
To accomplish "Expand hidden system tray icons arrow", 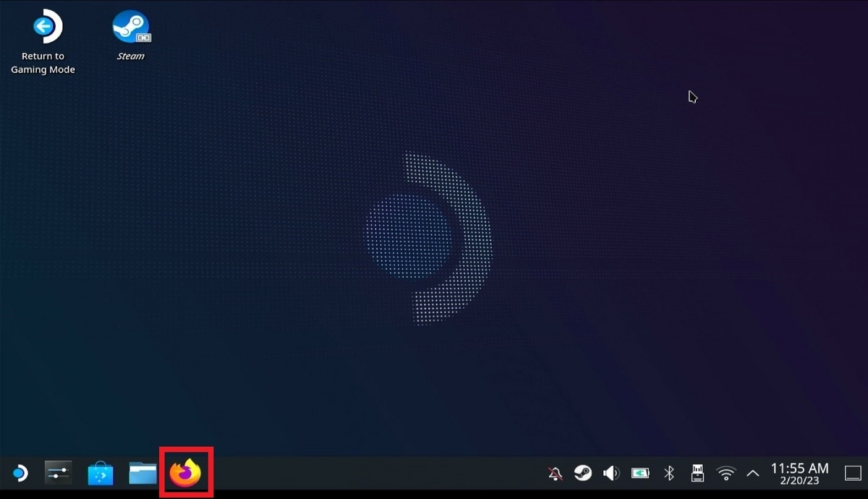I will pyautogui.click(x=753, y=474).
